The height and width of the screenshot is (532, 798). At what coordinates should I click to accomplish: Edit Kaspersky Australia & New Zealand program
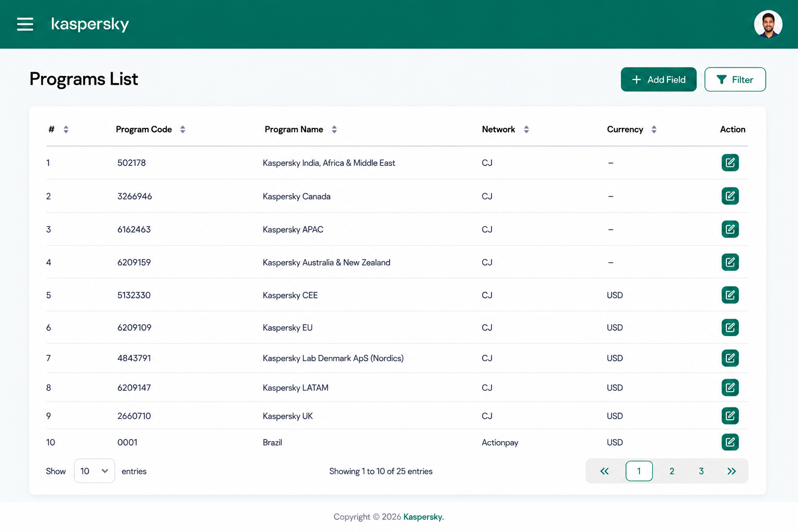(730, 262)
